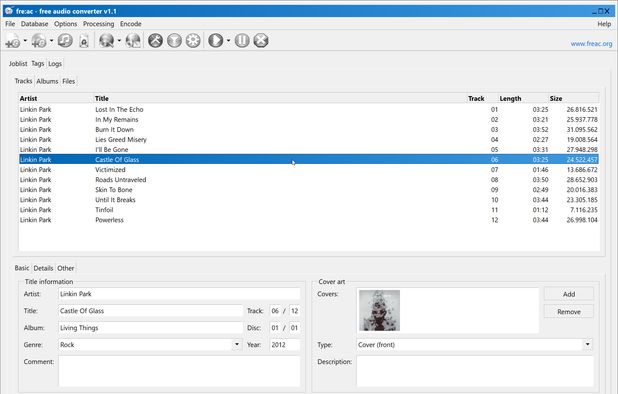Select the track Roads Untraveled

coord(309,180)
